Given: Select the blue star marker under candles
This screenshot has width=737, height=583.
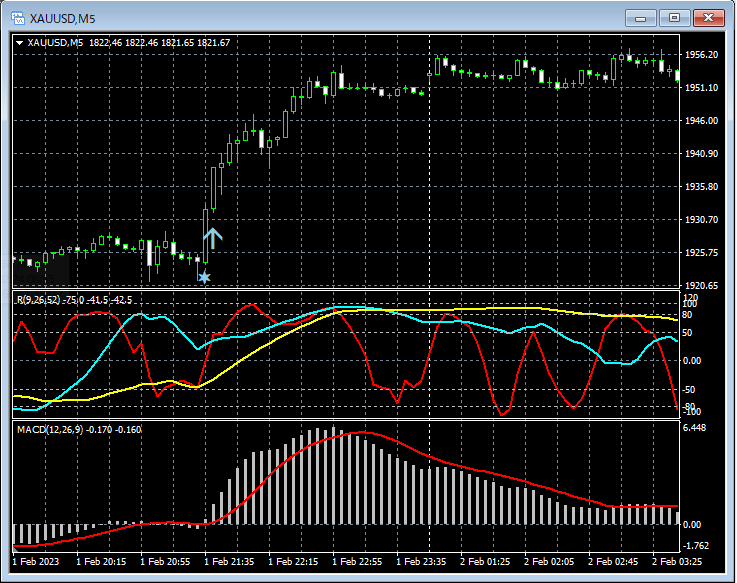Looking at the screenshot, I should [204, 277].
